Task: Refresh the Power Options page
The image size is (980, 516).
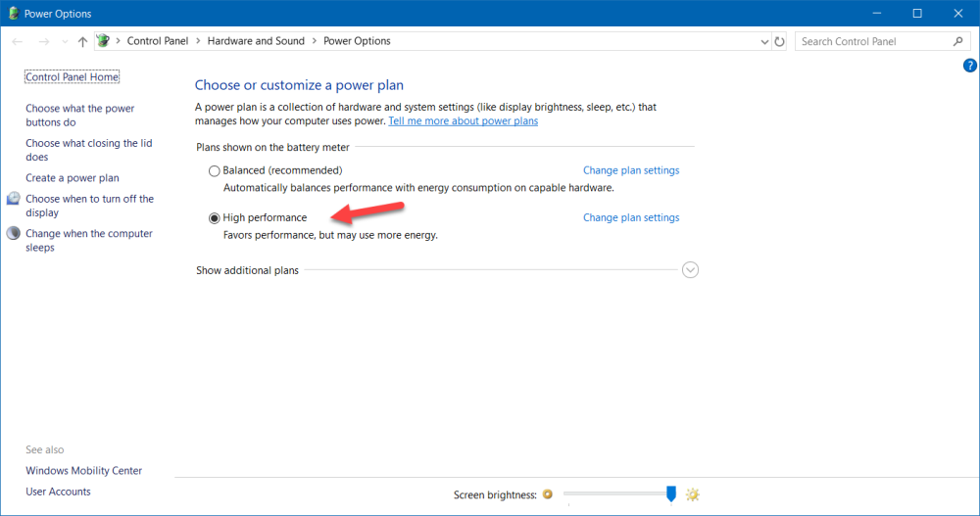Action: 779,42
